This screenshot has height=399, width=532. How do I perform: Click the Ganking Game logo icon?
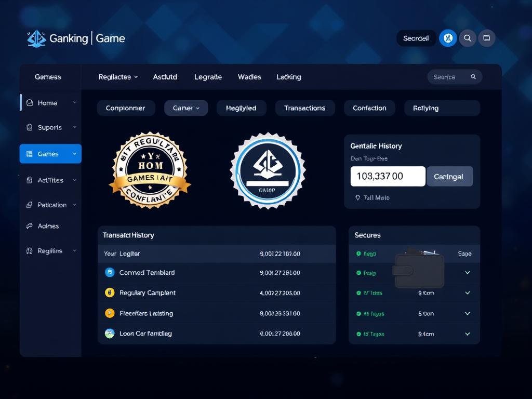35,38
